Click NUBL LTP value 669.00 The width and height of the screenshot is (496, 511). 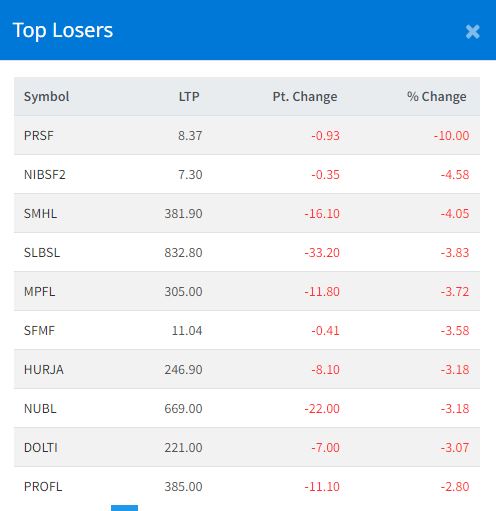183,409
